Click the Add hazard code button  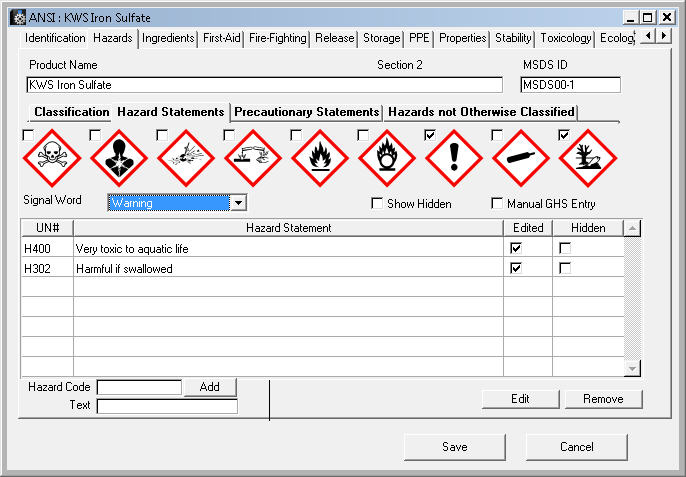[210, 387]
